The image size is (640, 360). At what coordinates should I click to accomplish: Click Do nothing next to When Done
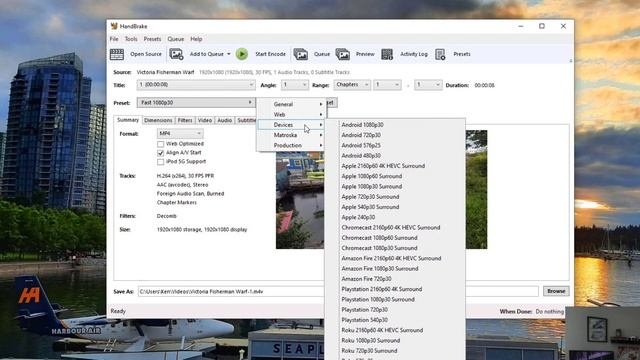click(x=549, y=311)
